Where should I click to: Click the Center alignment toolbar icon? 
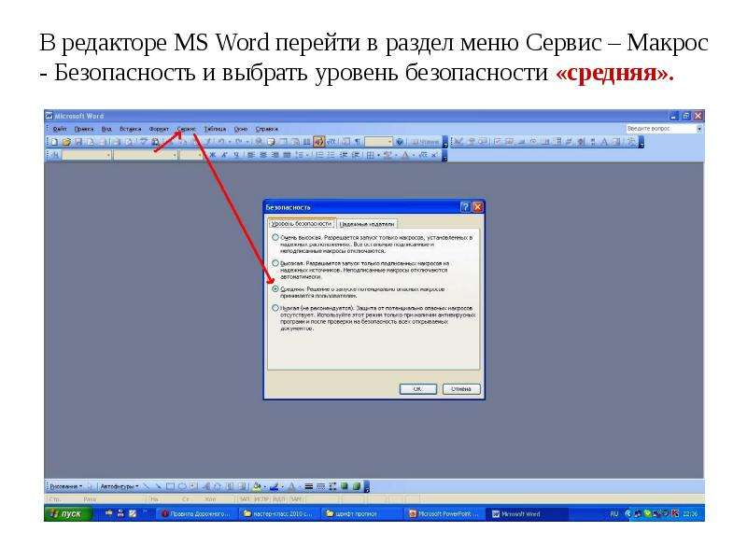(262, 155)
